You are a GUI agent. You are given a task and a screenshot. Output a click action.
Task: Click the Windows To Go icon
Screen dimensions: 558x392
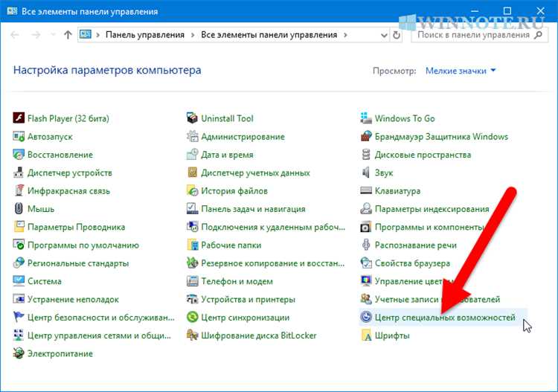(x=366, y=118)
